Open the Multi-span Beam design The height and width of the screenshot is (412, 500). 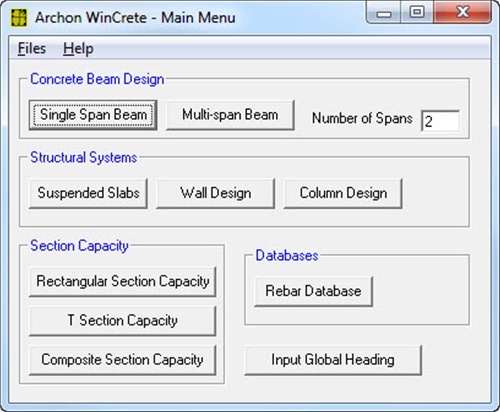point(230,115)
